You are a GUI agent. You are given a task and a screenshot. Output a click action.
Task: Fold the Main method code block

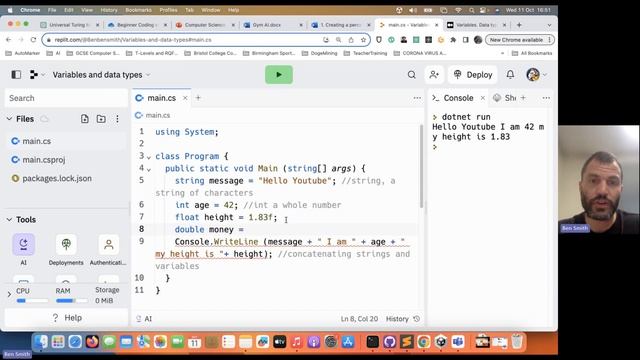pyautogui.click(x=149, y=169)
